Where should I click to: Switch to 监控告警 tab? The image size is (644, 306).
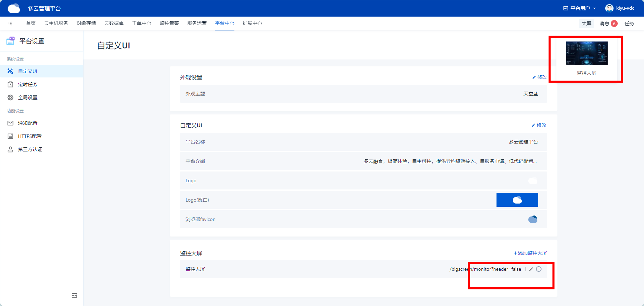pos(169,23)
